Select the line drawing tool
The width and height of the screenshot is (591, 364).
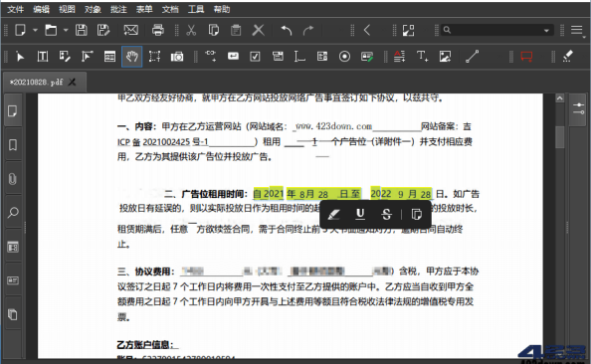tap(472, 57)
